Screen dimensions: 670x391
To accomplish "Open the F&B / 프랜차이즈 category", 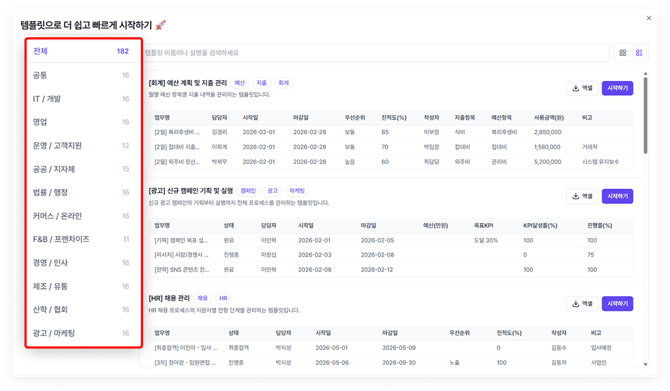I will [x=83, y=239].
